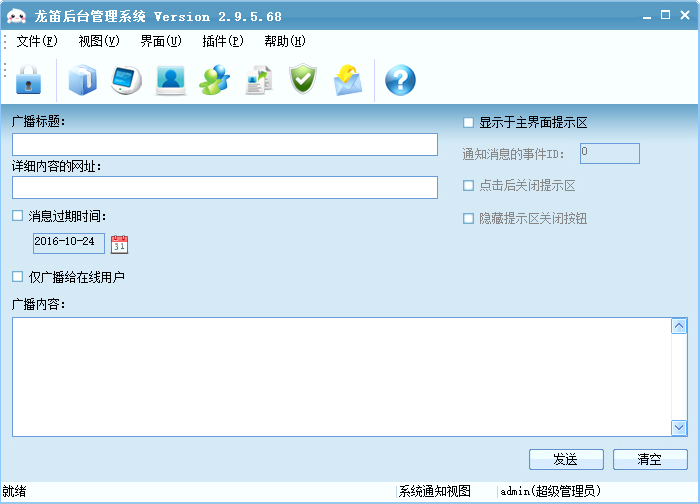This screenshot has height=504, width=700.
Task: Toggle 隐藏提示区关闭按钮 checkbox
Action: [468, 218]
